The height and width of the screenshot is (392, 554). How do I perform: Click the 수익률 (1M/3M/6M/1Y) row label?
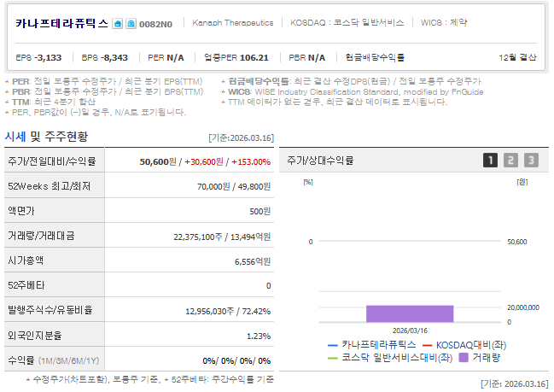(53, 360)
